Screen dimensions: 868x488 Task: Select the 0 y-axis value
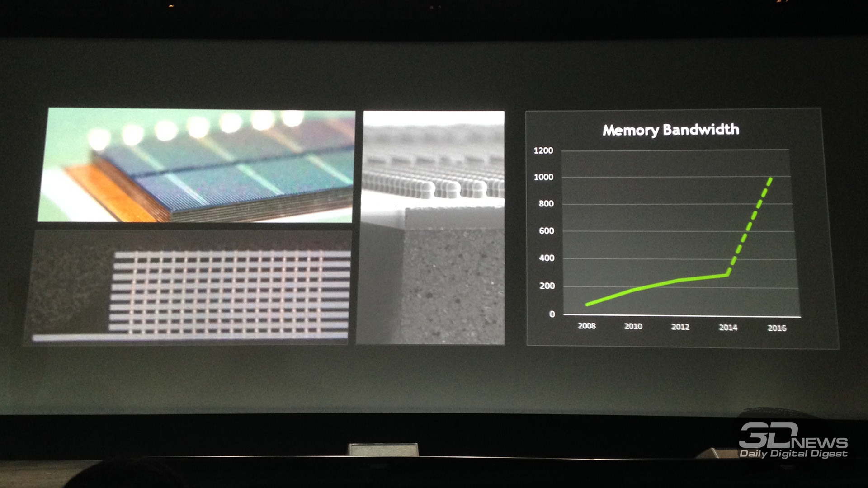[x=552, y=314]
